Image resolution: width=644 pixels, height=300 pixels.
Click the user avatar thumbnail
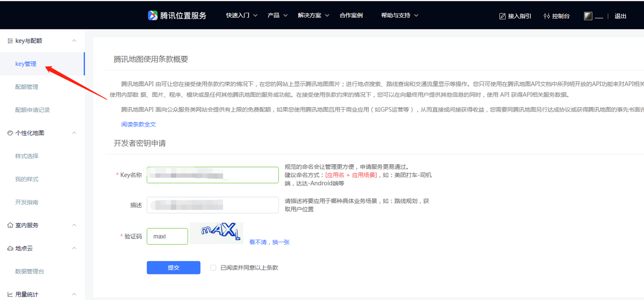(588, 16)
